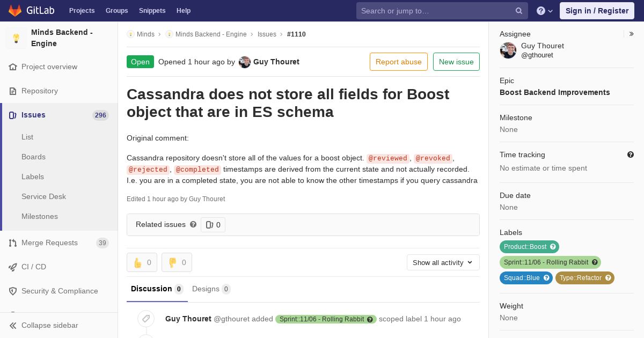Click Sprint::11/06 label in activity note
The width and height of the screenshot is (644, 338).
point(326,319)
